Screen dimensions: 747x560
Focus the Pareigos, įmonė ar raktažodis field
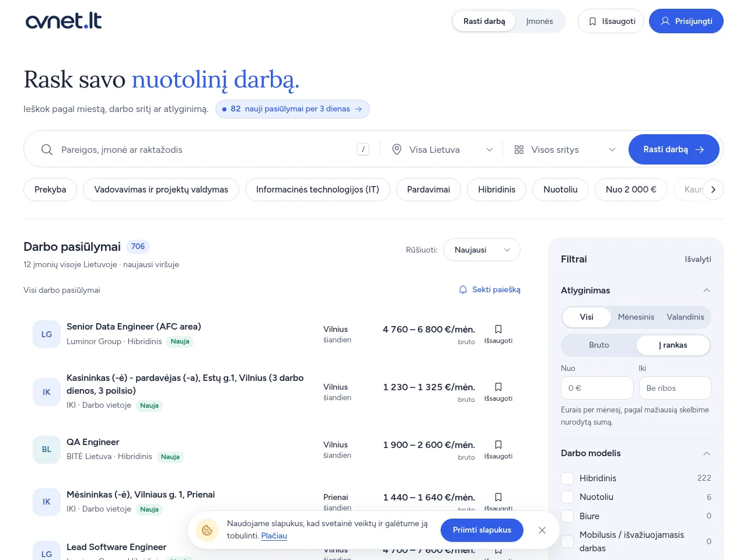pyautogui.click(x=205, y=150)
